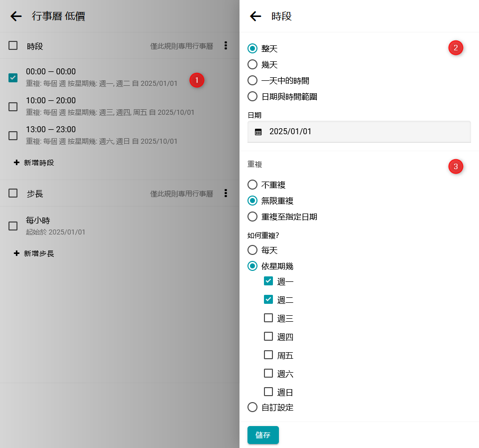
Task: Open three-dot menu for 步長 section
Action: (226, 193)
